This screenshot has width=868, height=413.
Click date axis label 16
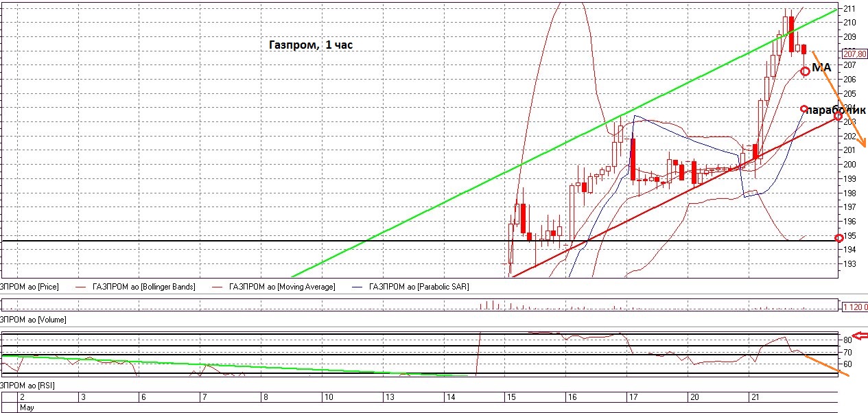(x=572, y=397)
